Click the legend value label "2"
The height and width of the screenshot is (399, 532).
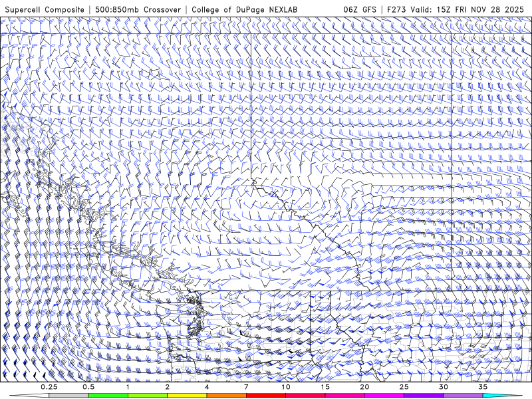pyautogui.click(x=168, y=387)
